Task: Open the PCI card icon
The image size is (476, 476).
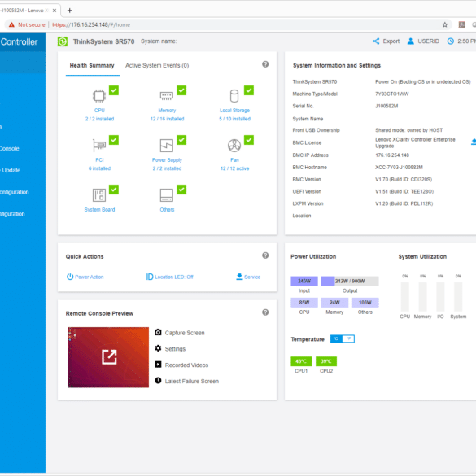Action: (99, 146)
